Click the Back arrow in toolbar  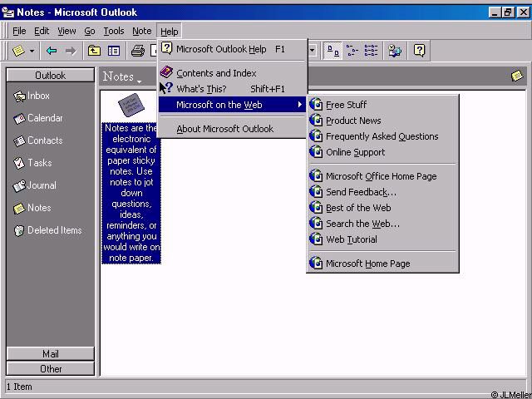tap(52, 51)
